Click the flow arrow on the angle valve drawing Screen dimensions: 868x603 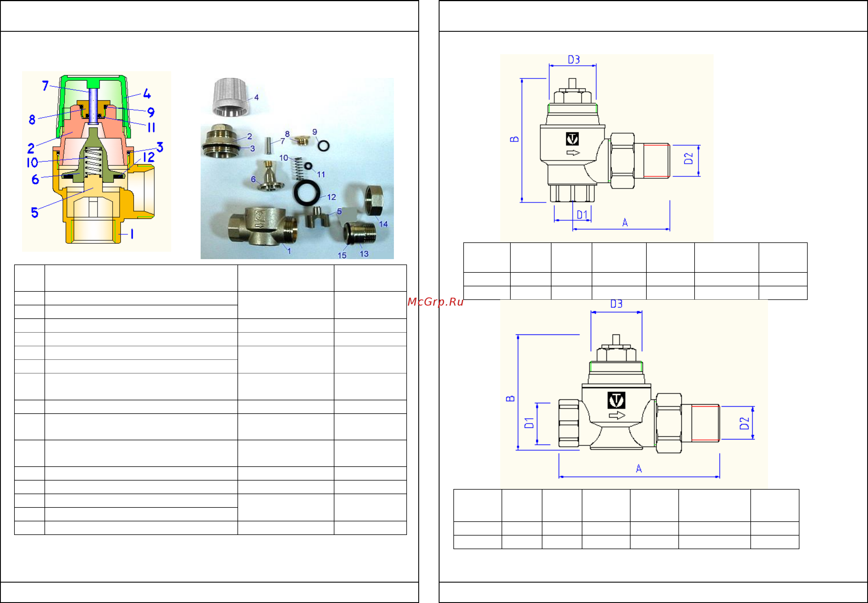coord(573,153)
